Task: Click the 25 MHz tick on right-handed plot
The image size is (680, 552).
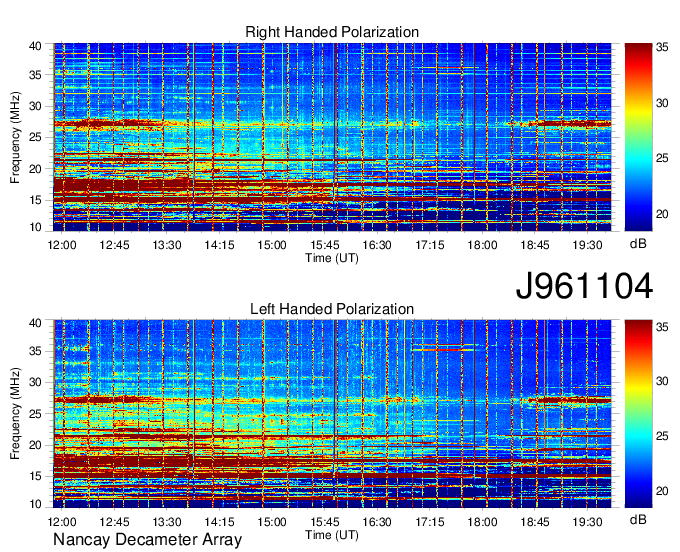Action: [36, 137]
